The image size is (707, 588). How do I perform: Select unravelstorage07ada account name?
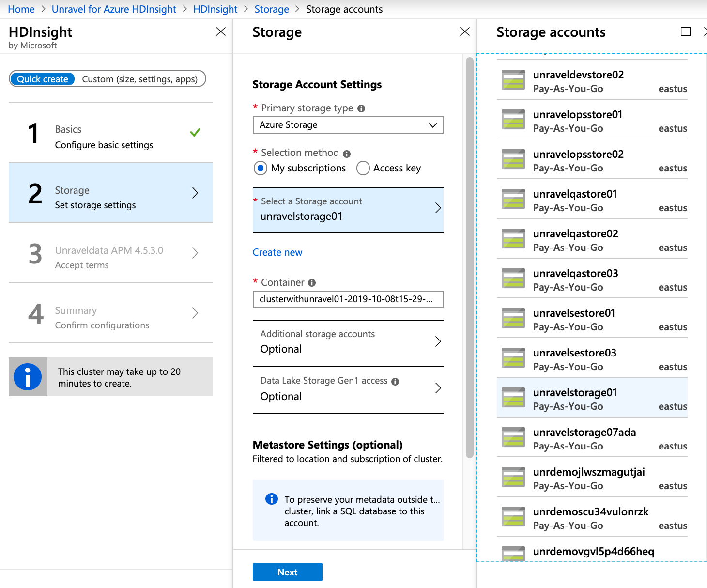click(584, 433)
